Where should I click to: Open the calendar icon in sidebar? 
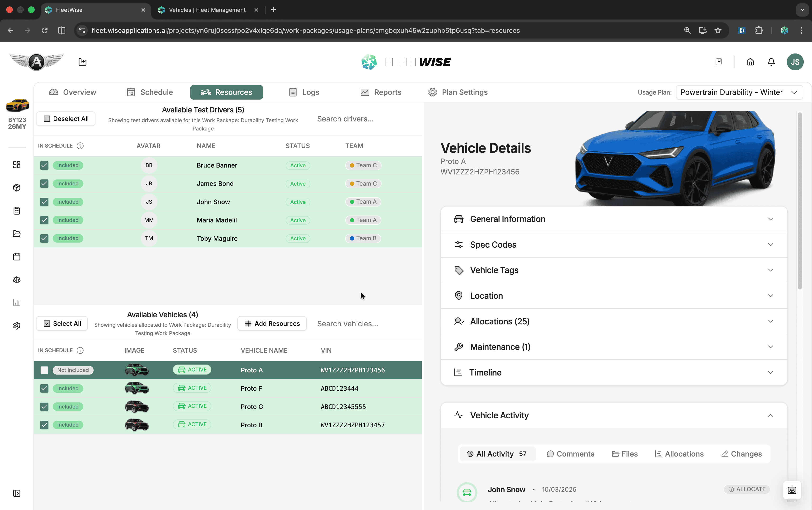[17, 257]
